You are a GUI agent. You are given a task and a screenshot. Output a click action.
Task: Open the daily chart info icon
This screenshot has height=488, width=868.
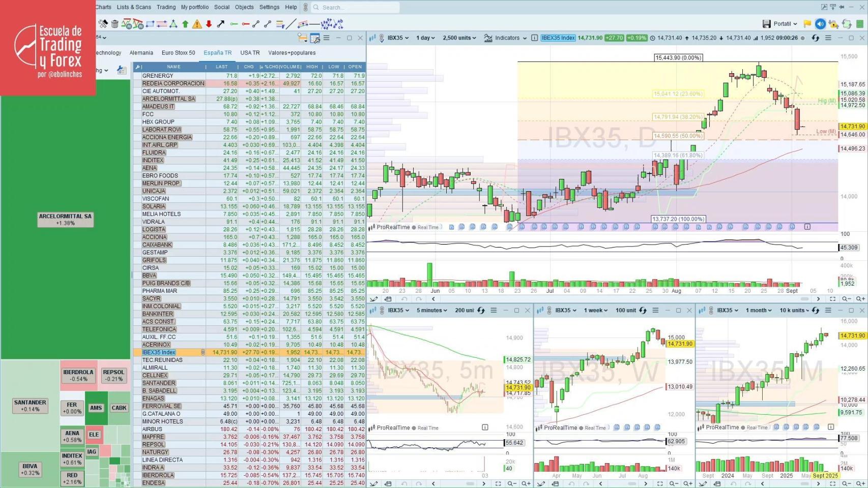[x=534, y=38]
